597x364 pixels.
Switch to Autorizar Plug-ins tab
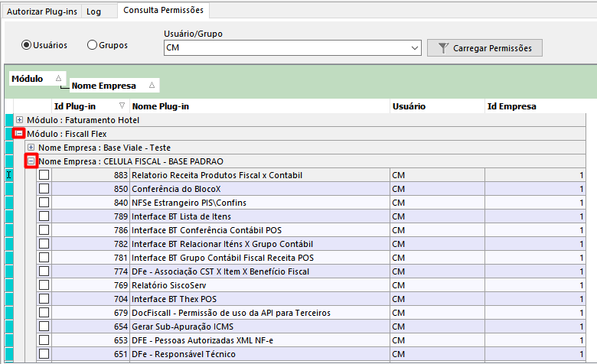pos(42,11)
